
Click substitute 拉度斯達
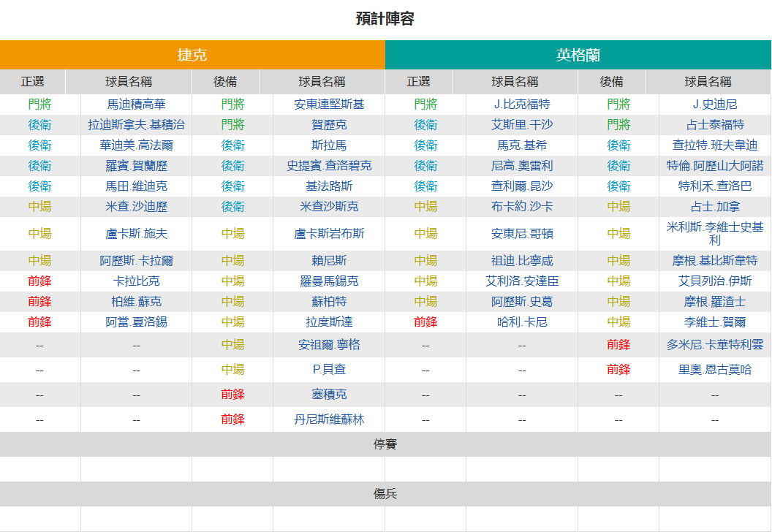[330, 322]
